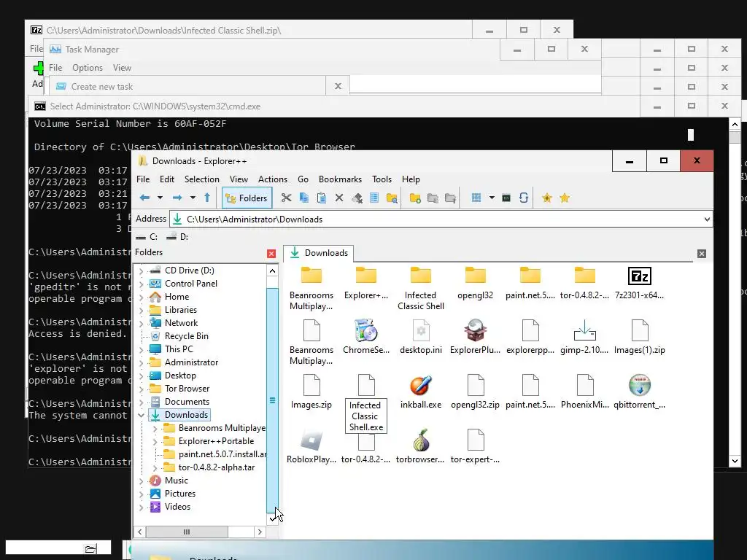Select inkball.exe file

point(421,392)
